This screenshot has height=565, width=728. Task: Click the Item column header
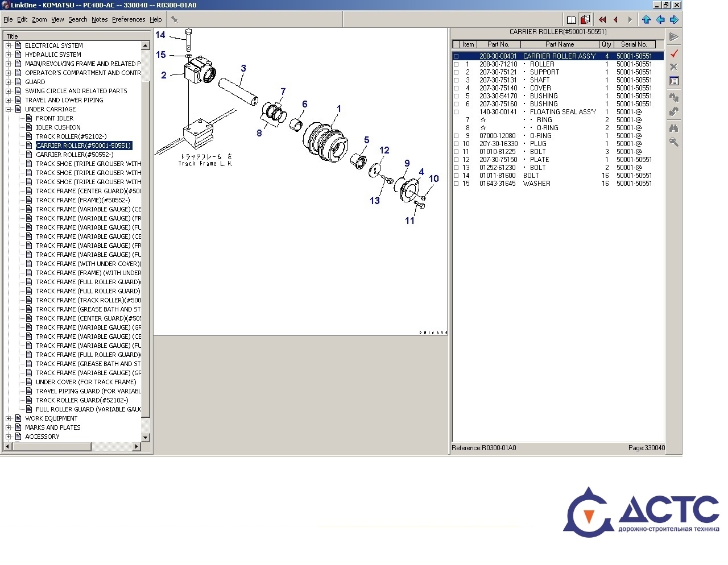click(x=468, y=44)
